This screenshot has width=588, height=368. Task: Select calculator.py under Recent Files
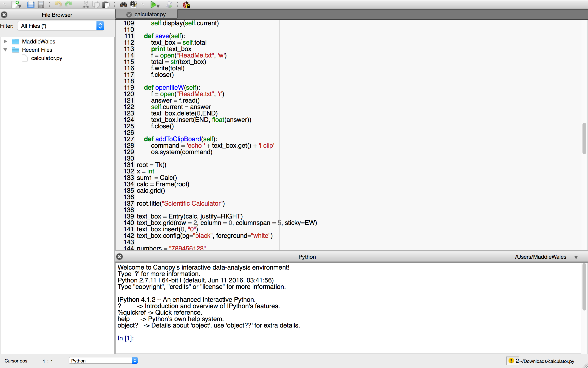click(46, 58)
